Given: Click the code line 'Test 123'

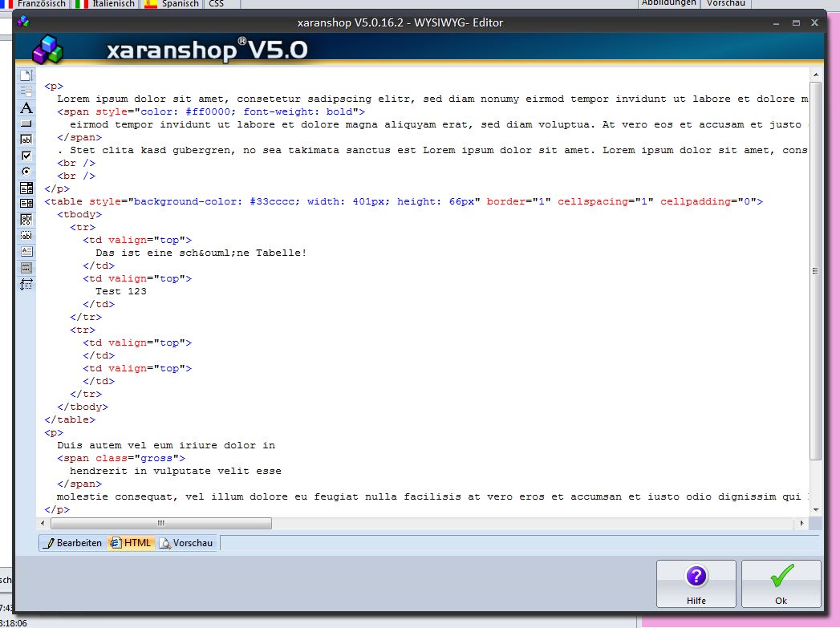Looking at the screenshot, I should pyautogui.click(x=121, y=291).
